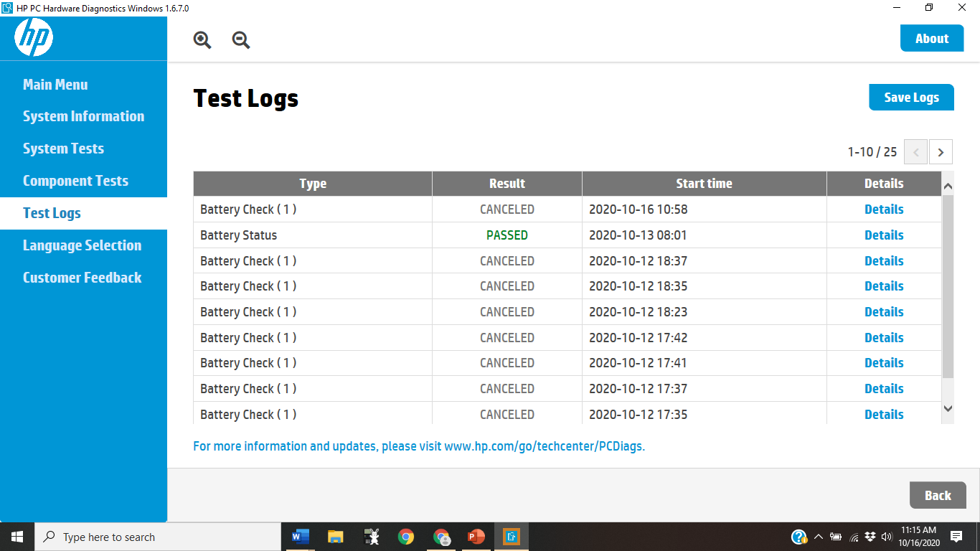Open the Windows Start menu
Viewport: 980px width, 551px height.
(17, 537)
